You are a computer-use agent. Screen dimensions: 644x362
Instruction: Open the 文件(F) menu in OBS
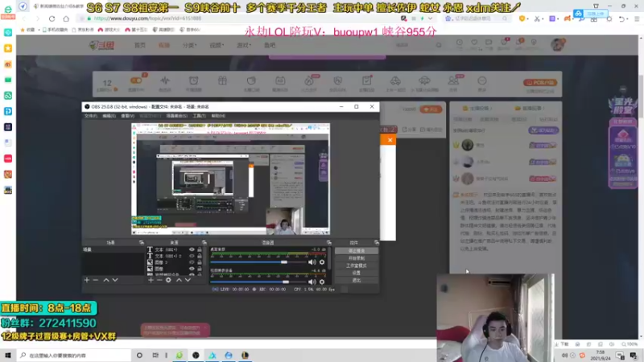click(91, 116)
